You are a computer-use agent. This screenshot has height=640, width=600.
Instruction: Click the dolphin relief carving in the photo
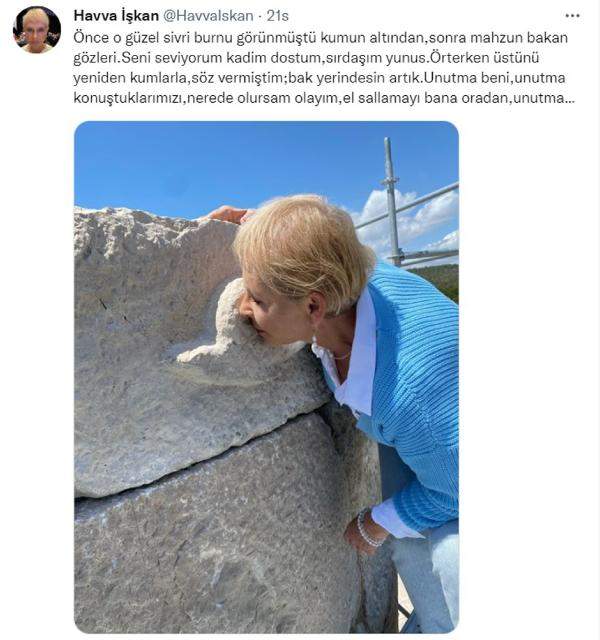point(218,322)
